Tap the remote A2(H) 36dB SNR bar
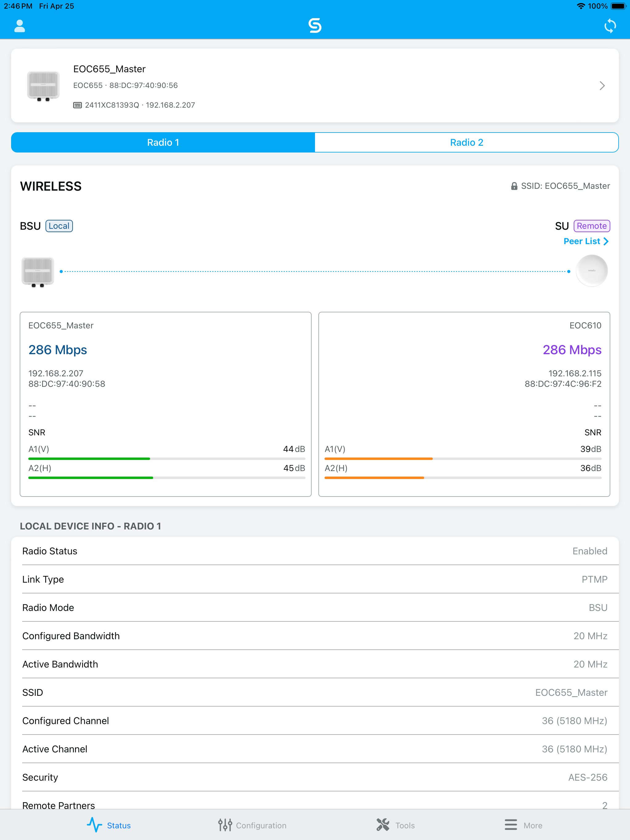Viewport: 630px width, 840px height. [x=463, y=478]
